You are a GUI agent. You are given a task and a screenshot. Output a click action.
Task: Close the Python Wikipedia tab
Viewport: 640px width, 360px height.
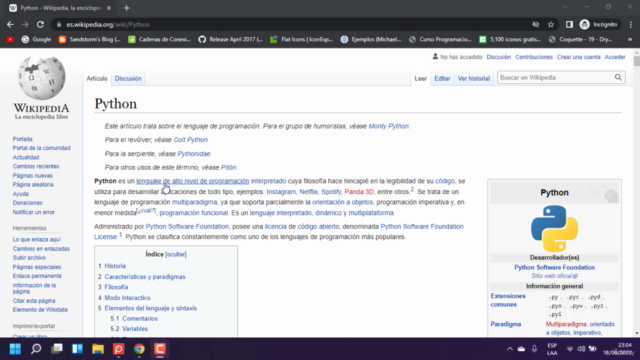coord(109,8)
